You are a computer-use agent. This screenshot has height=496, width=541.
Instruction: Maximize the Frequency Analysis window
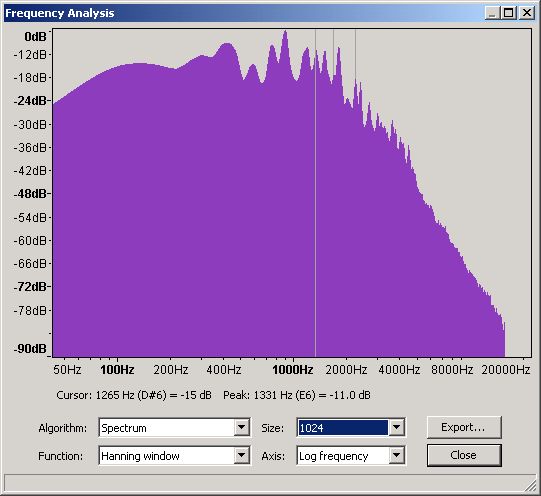pyautogui.click(x=509, y=13)
